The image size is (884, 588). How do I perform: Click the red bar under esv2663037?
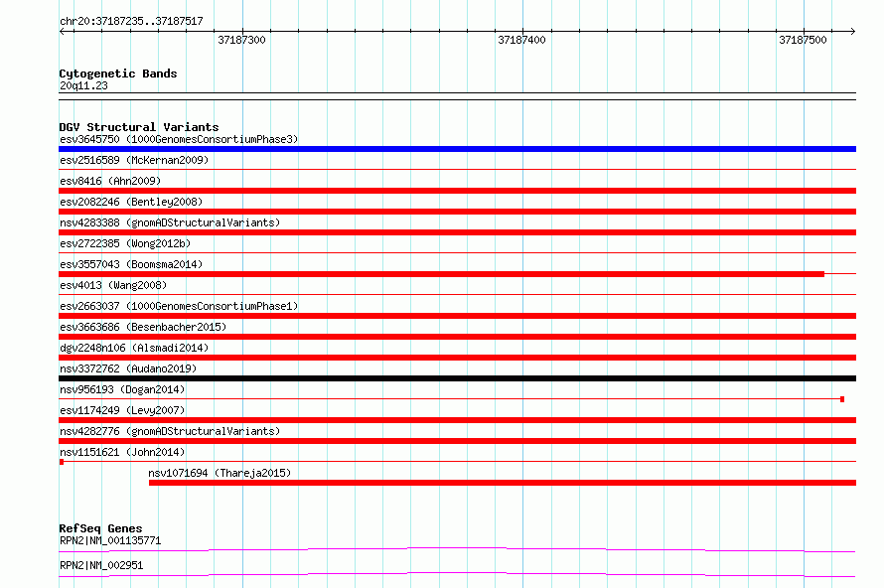tap(457, 316)
